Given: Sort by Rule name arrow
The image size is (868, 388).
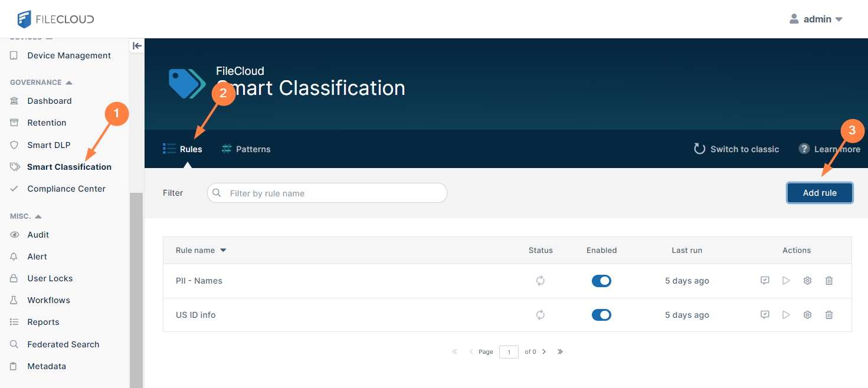Looking at the screenshot, I should [223, 251].
